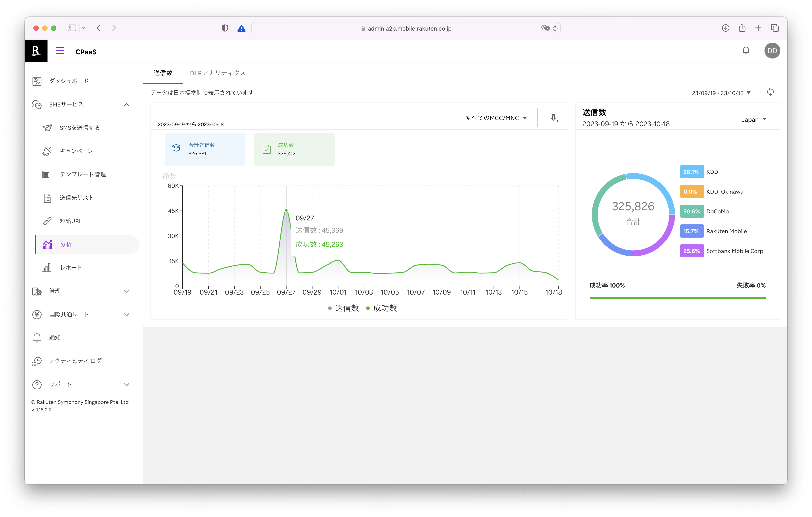This screenshot has height=517, width=812.
Task: Click the Rakuten R logo
Action: [36, 51]
